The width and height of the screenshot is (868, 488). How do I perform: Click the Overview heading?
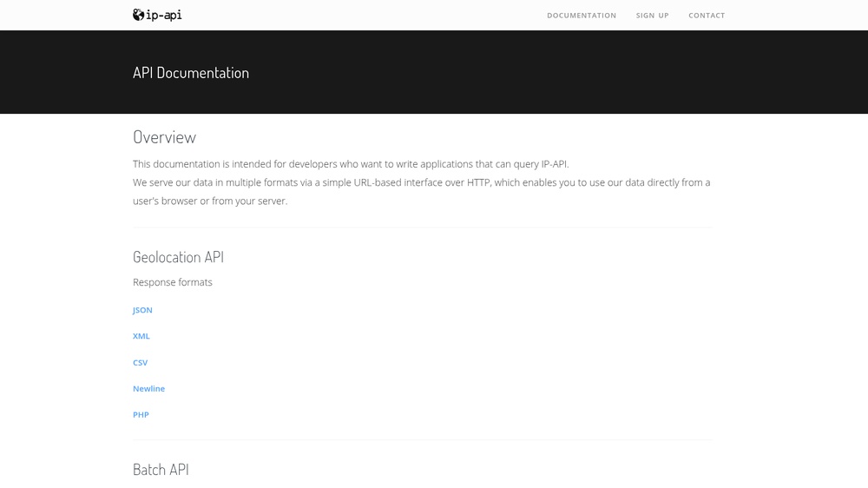[164, 137]
